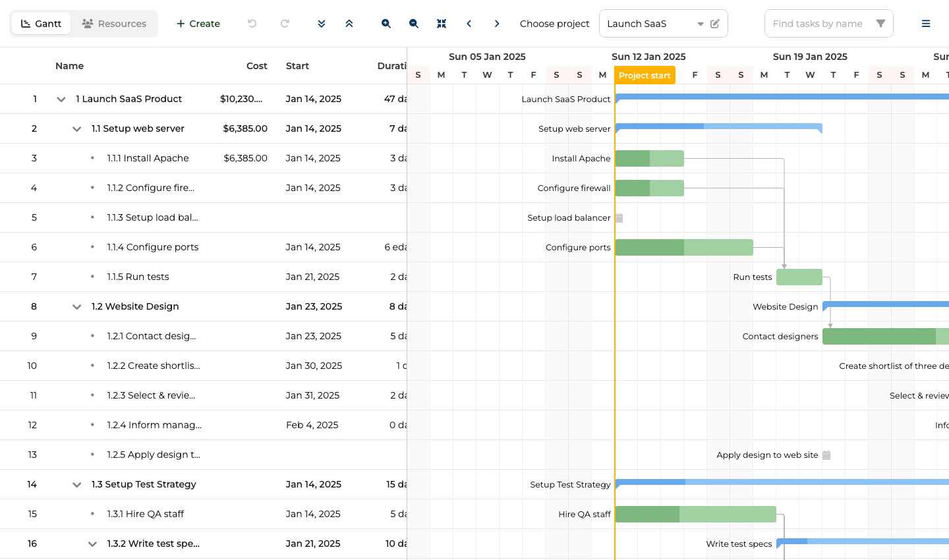Click the Configure firewall Gantt bar
949x560 pixels.
point(649,188)
